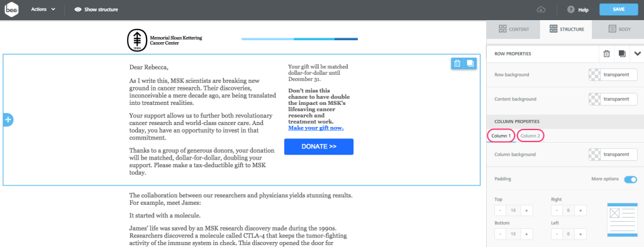This screenshot has height=247, width=644.
Task: Click 'It started with a molecule.' text
Action: 165,216
